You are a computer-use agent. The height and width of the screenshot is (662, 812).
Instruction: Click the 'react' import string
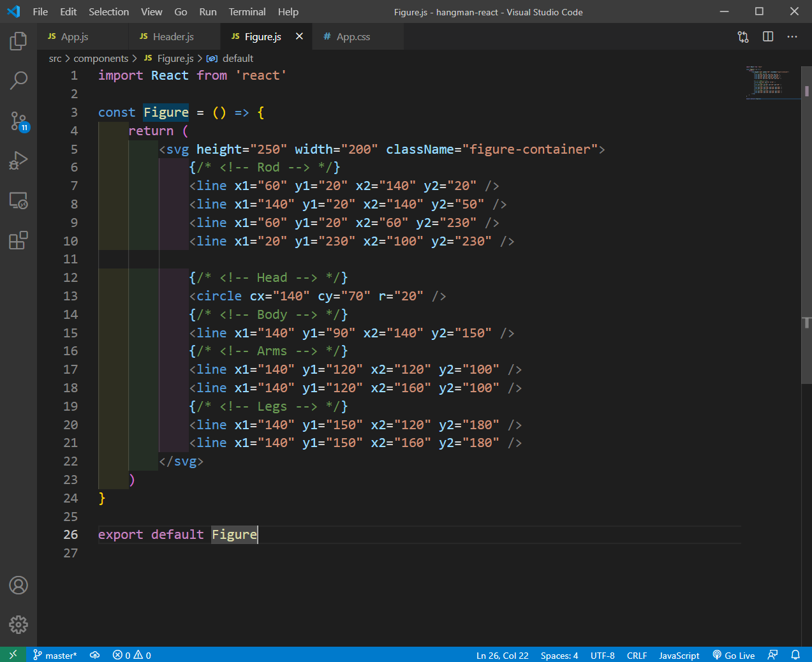tap(261, 75)
